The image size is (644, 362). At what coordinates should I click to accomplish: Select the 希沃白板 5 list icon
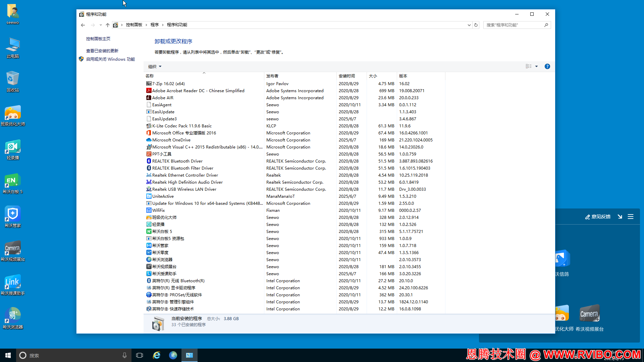(x=149, y=232)
